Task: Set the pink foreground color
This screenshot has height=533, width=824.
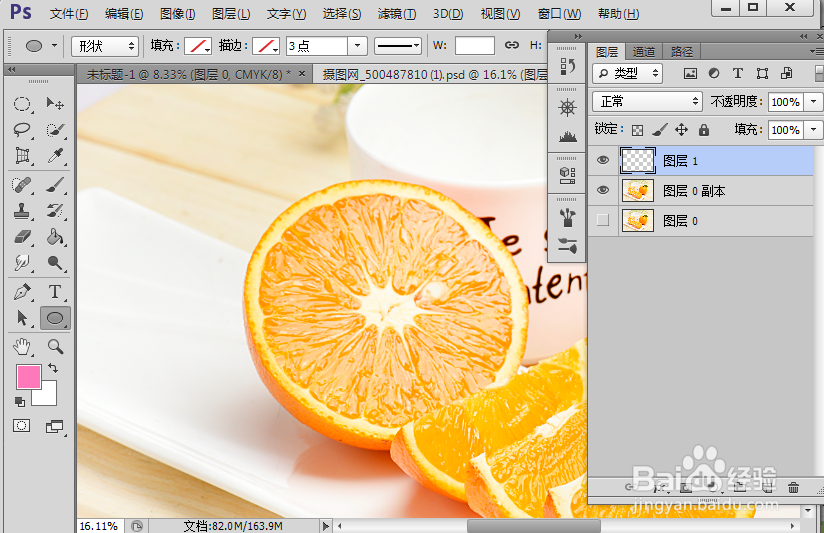Action: (x=28, y=377)
